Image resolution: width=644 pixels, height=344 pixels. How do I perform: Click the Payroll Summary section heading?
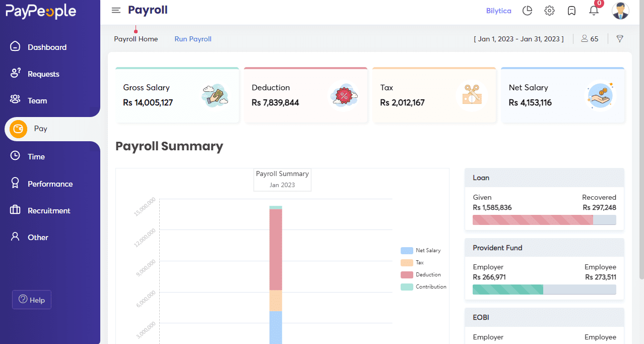(x=169, y=146)
